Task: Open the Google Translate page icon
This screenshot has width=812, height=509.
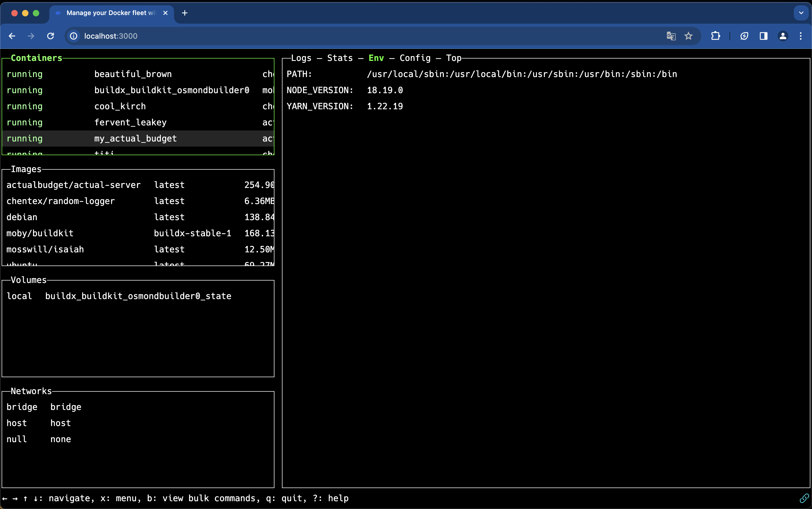Action: [670, 36]
